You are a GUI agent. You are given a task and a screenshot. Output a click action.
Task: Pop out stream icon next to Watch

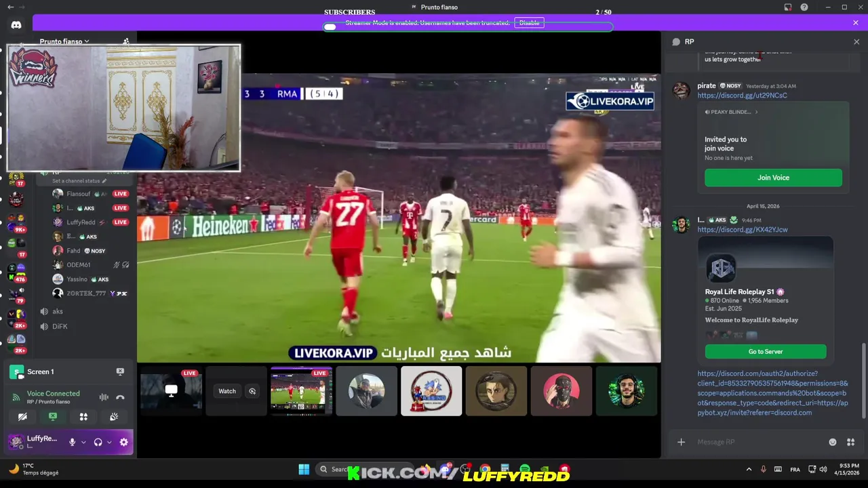(252, 391)
